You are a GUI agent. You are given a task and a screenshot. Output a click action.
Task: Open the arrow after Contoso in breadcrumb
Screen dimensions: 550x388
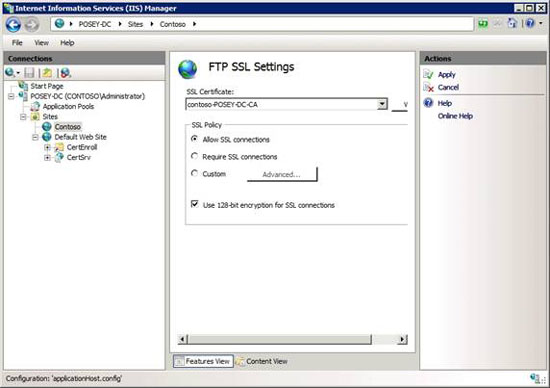pyautogui.click(x=194, y=24)
